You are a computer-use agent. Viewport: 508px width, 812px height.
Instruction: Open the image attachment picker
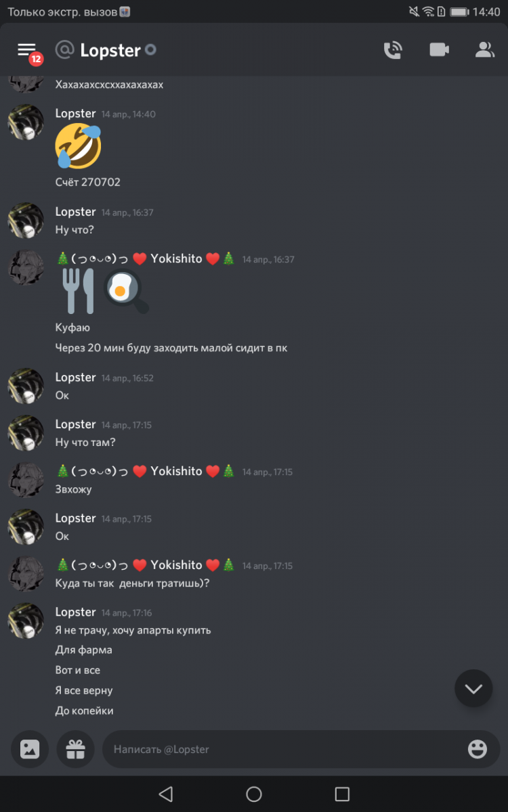(30, 749)
